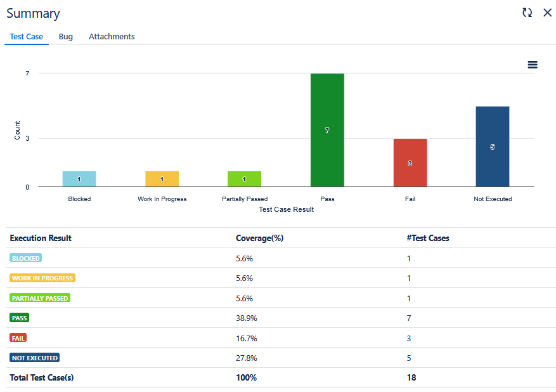556x392 pixels.
Task: Switch to the Bug tab
Action: coord(65,36)
